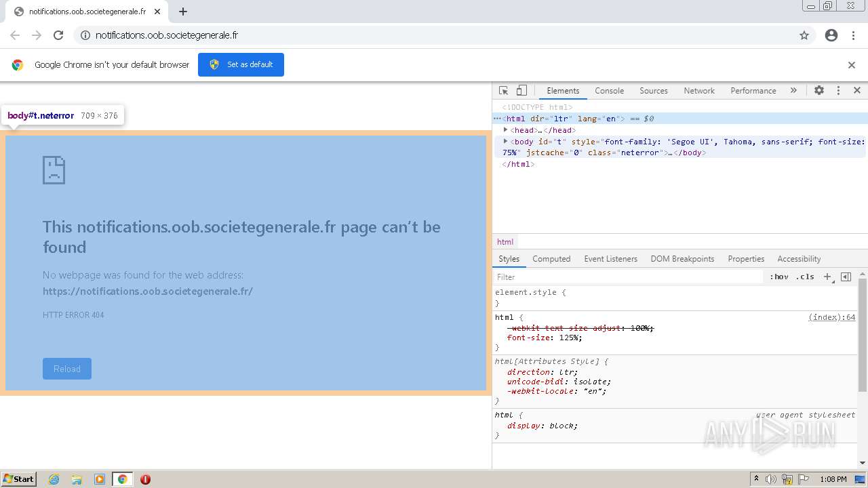Open the DOM Breakpoints tab

pyautogui.click(x=682, y=259)
